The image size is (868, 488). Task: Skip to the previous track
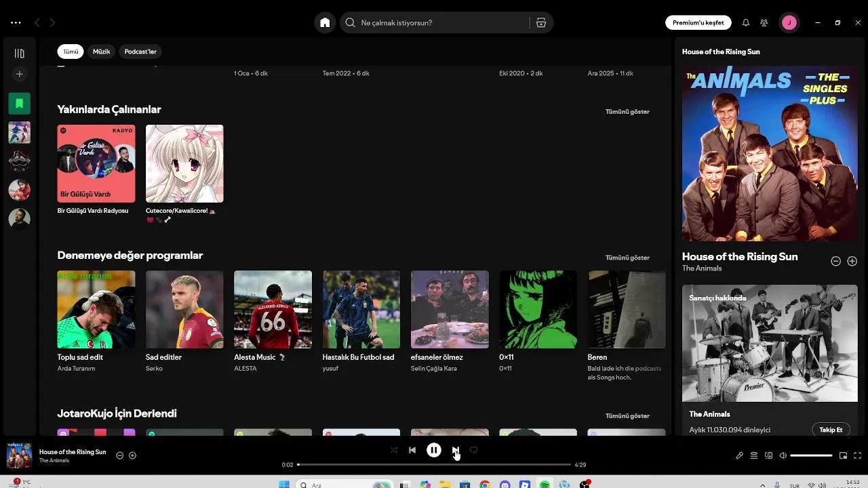412,450
